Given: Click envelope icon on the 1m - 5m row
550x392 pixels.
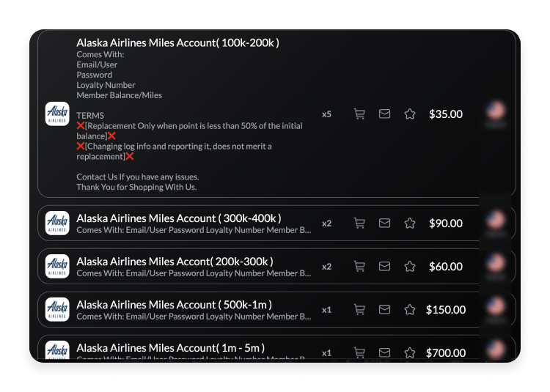Looking at the screenshot, I should point(384,352).
